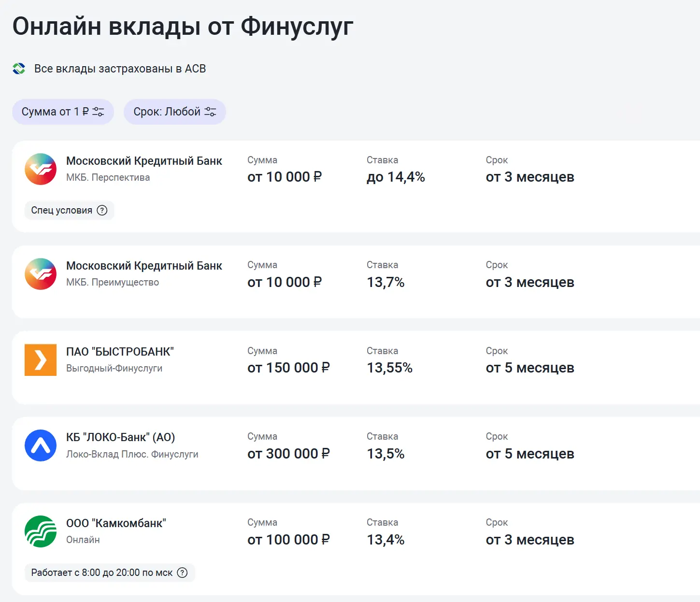Viewport: 700px width, 602px height.
Task: Click question mark next to Спец условия
Action: coord(102,210)
